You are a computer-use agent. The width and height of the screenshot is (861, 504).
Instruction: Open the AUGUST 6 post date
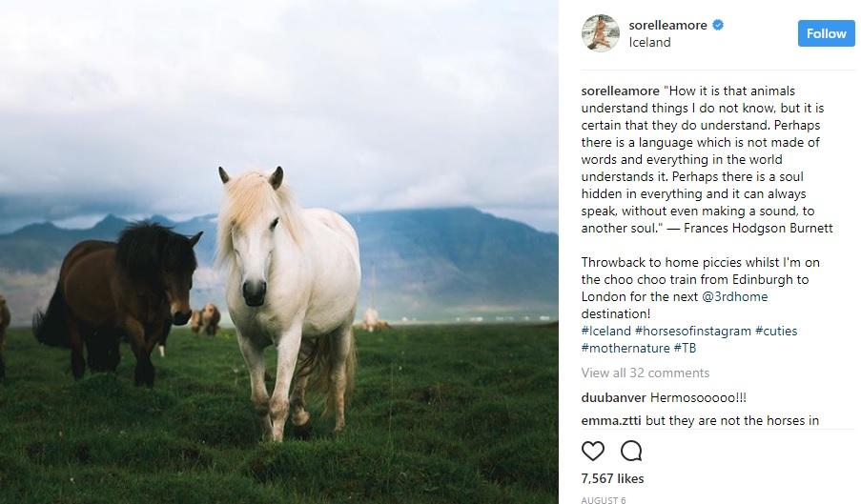[x=603, y=499]
